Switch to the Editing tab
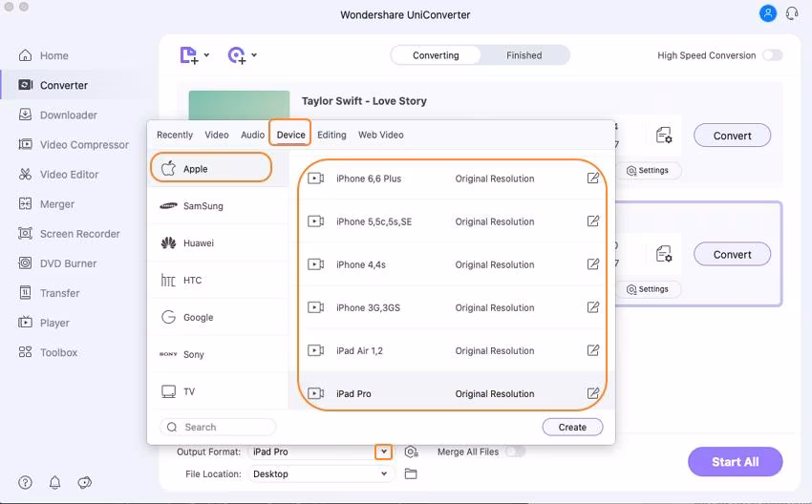The image size is (812, 504). click(331, 135)
